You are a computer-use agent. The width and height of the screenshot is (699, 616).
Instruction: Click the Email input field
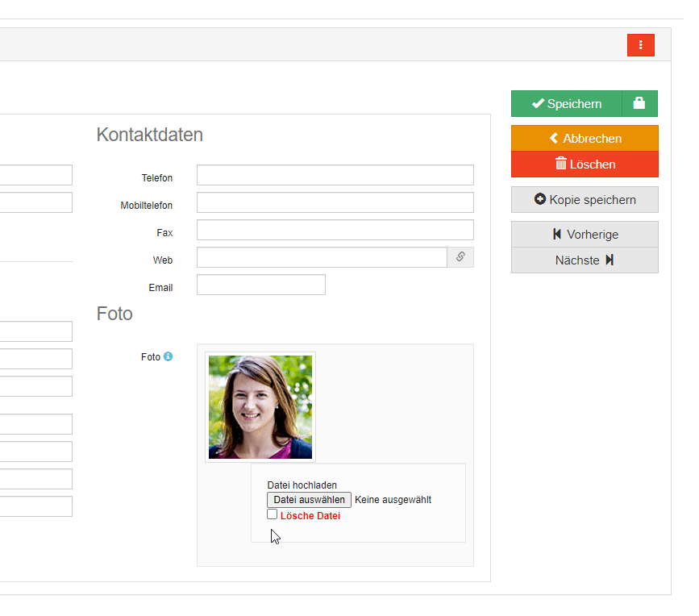[261, 285]
